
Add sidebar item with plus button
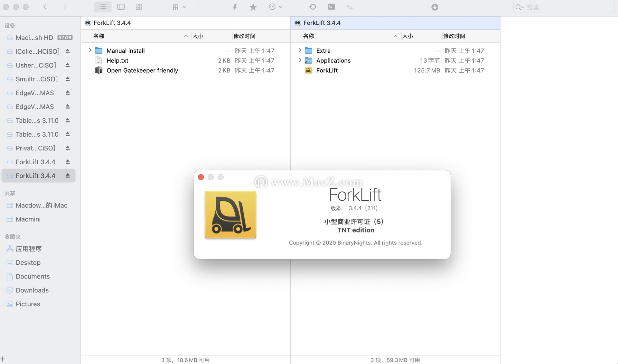3,359
